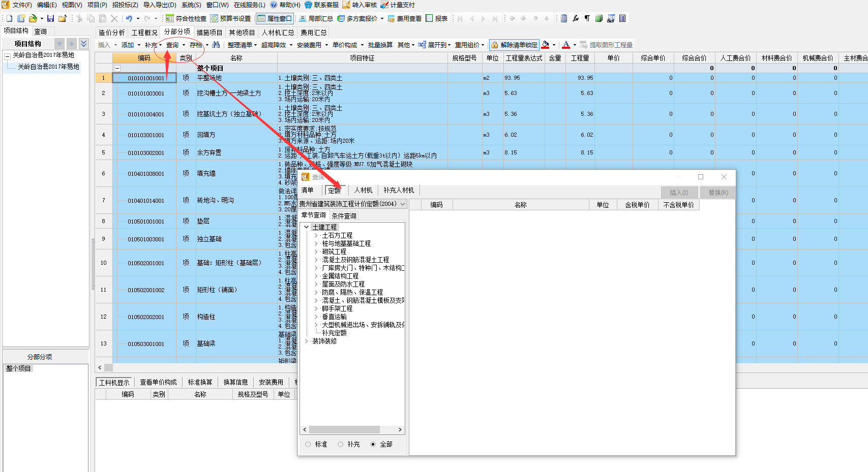868x472 pixels.
Task: Open the fill color dropdown arrow
Action: tap(554, 45)
